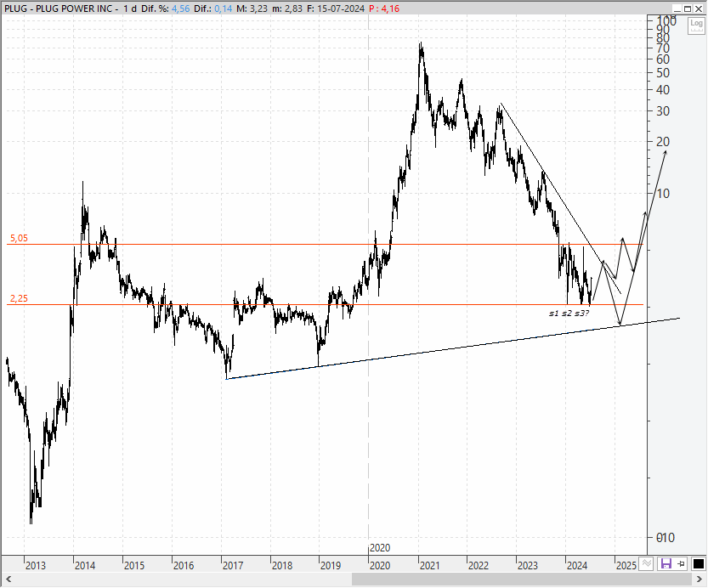
Task: Click the horizontal scrollbar right arrow
Action: [x=699, y=579]
